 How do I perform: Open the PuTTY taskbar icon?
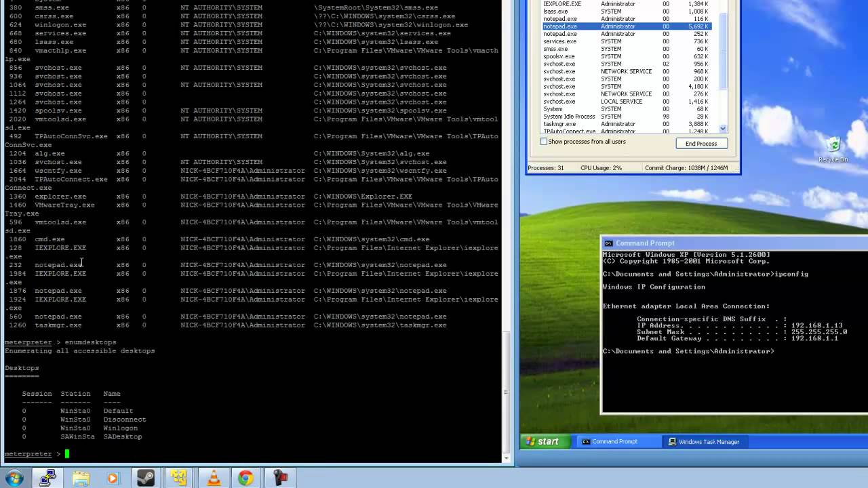point(47,479)
